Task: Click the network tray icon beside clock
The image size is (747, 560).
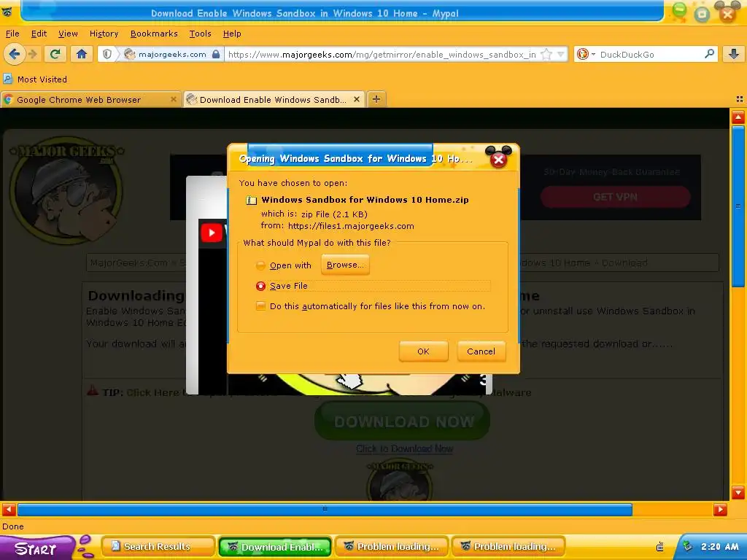Action: [687, 546]
